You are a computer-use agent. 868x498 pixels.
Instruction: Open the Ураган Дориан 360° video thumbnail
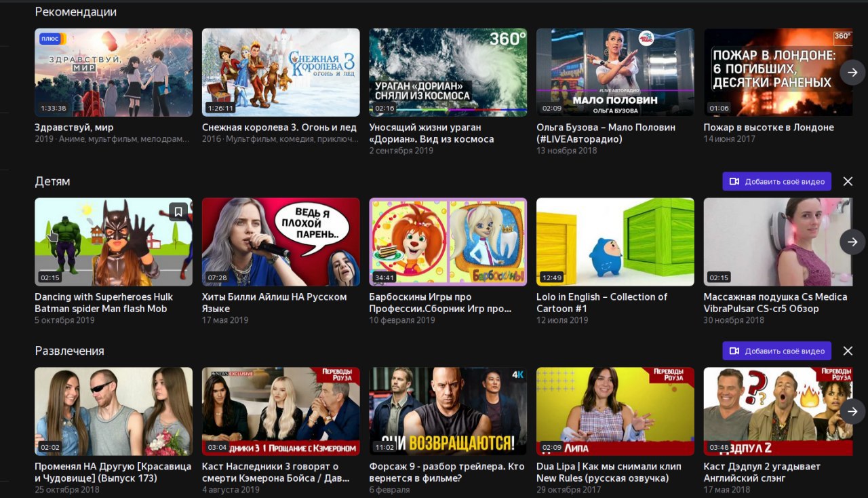coord(448,72)
